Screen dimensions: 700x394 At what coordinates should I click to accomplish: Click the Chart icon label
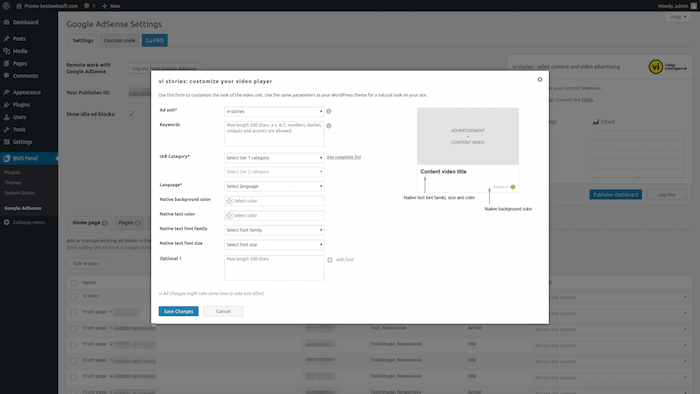[x=604, y=122]
